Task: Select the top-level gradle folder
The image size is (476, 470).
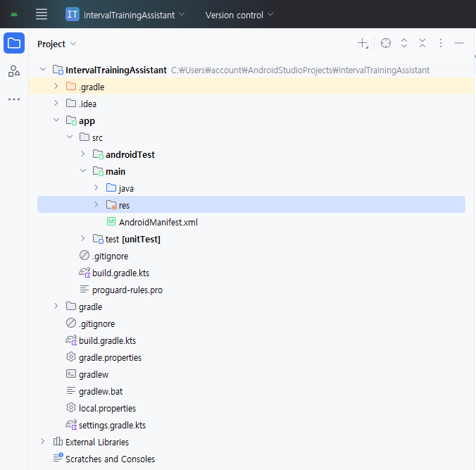Action: 90,307
